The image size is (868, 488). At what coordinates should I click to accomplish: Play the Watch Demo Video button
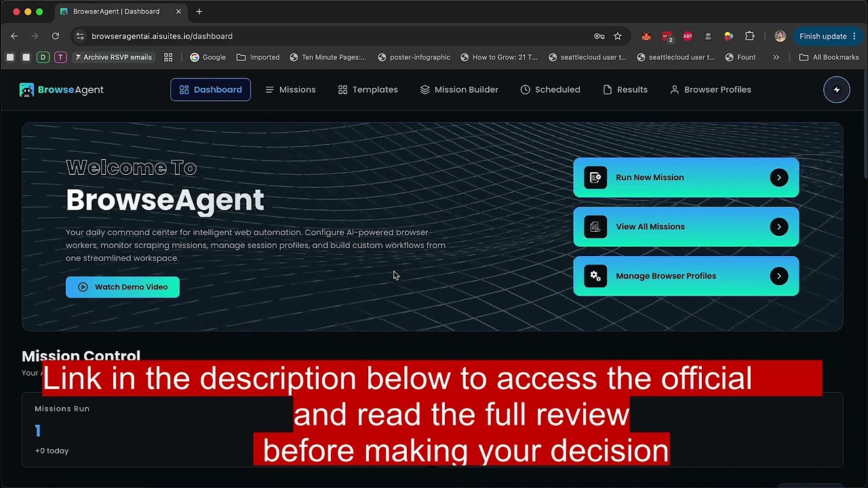(x=123, y=287)
